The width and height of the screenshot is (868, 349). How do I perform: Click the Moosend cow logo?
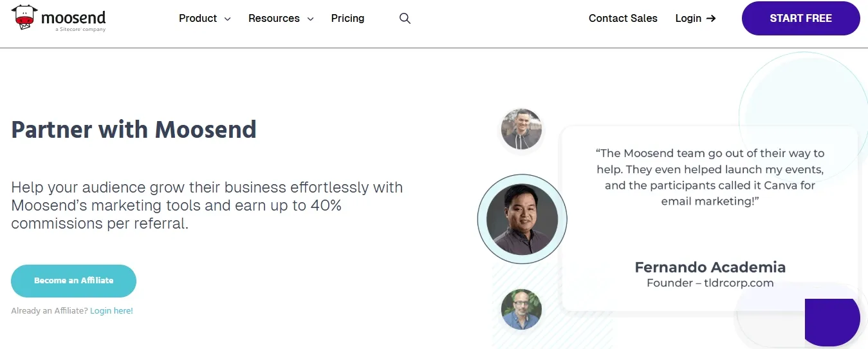click(x=24, y=17)
